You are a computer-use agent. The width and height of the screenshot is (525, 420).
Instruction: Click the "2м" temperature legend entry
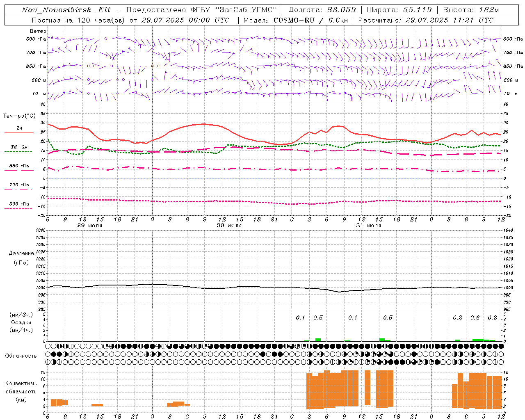[19, 128]
